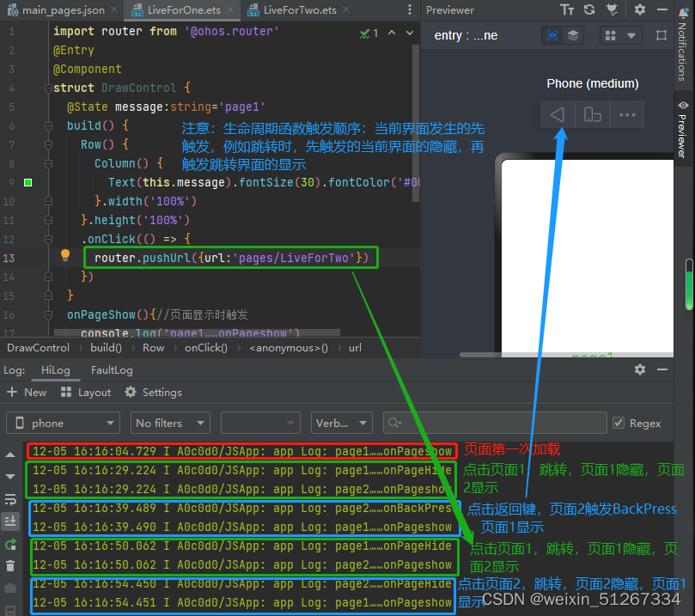
Task: Click the yellow intention bulb at line 13
Action: coord(64,256)
